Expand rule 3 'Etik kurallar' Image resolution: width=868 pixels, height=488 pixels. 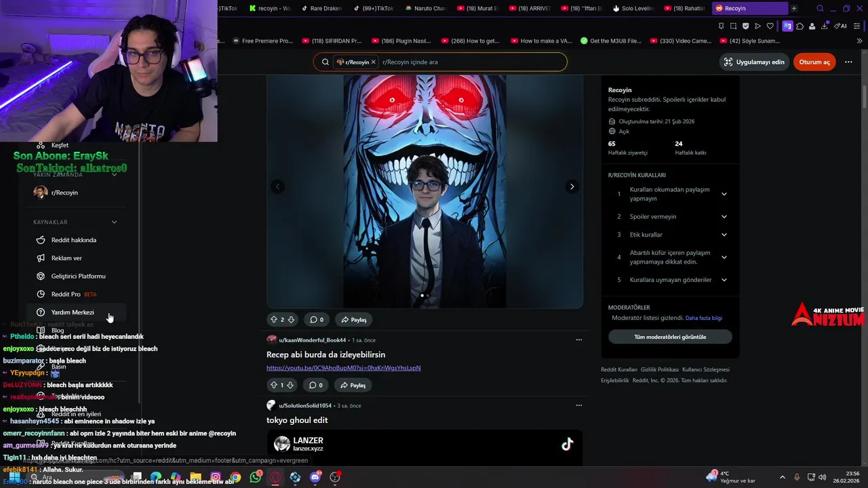point(671,235)
